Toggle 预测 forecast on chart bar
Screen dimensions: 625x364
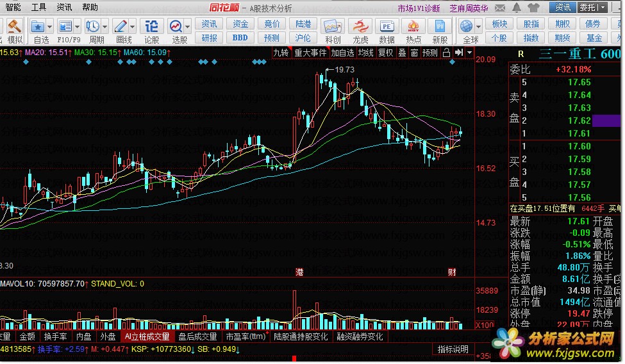tap(429, 53)
